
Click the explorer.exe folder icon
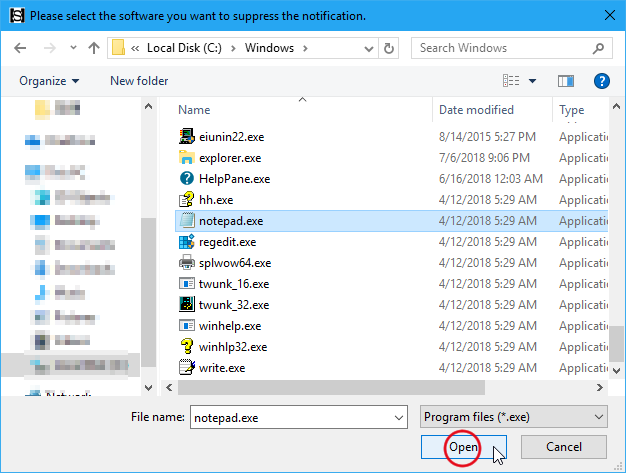(186, 157)
